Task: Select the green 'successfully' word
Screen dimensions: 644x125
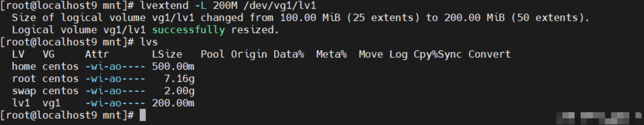Action: tap(188, 30)
